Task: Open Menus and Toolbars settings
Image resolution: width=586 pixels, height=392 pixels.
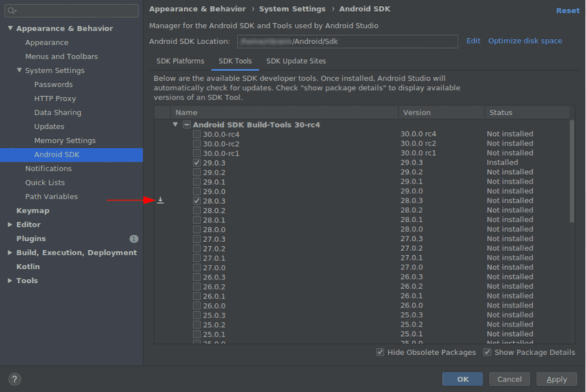Action: [61, 56]
